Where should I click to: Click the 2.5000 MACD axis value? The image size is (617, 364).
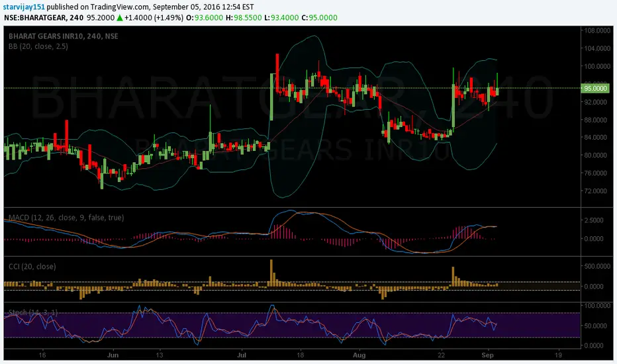[594, 220]
